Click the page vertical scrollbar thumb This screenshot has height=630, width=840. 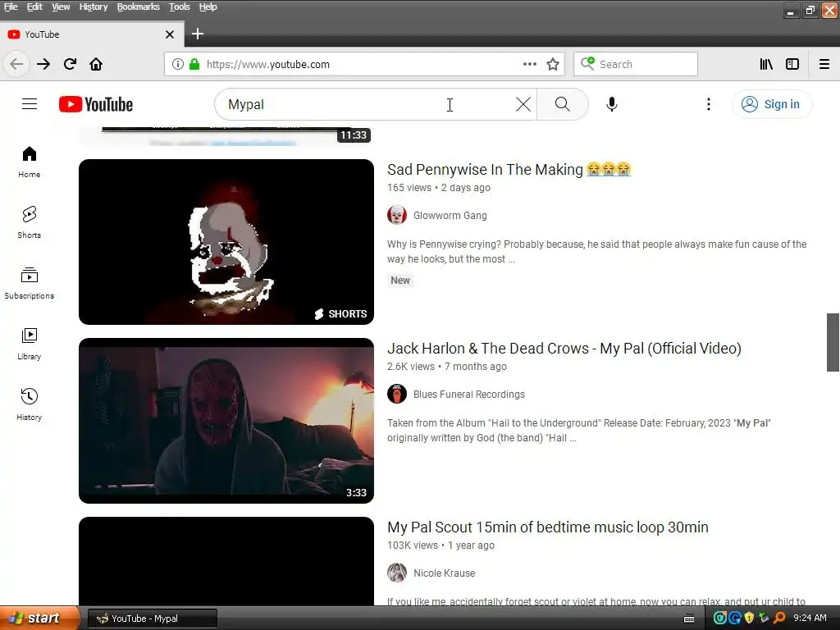(833, 342)
